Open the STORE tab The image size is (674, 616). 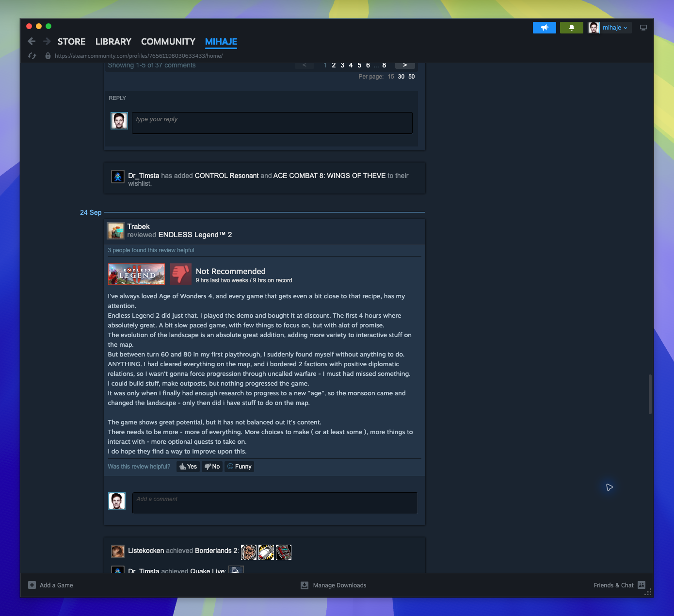[x=72, y=42]
